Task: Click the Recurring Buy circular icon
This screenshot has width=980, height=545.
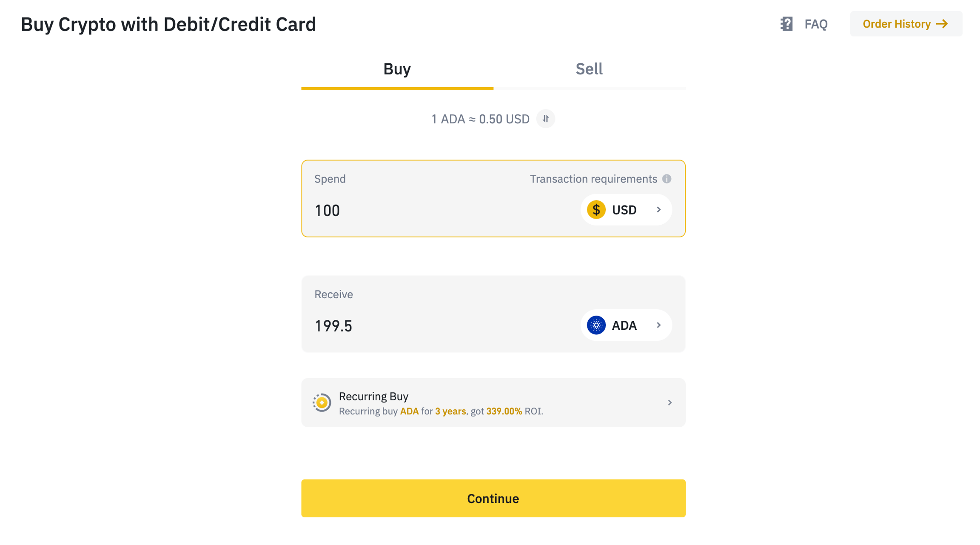Action: tap(322, 402)
